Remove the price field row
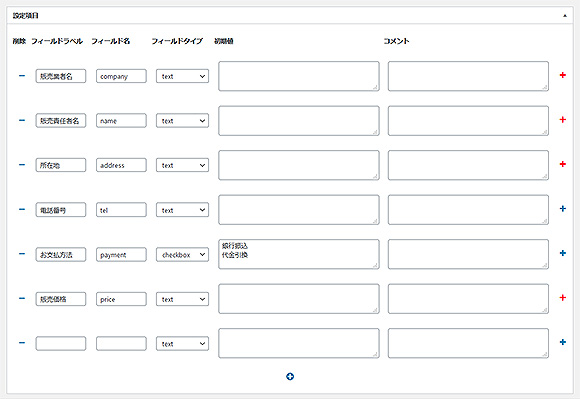This screenshot has height=399, width=580. click(x=22, y=298)
